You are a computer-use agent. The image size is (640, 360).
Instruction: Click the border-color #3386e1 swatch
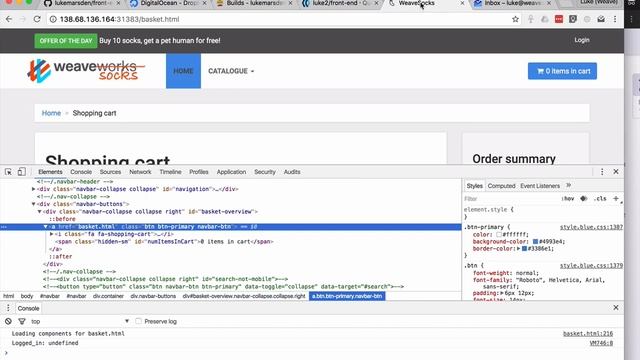click(524, 248)
